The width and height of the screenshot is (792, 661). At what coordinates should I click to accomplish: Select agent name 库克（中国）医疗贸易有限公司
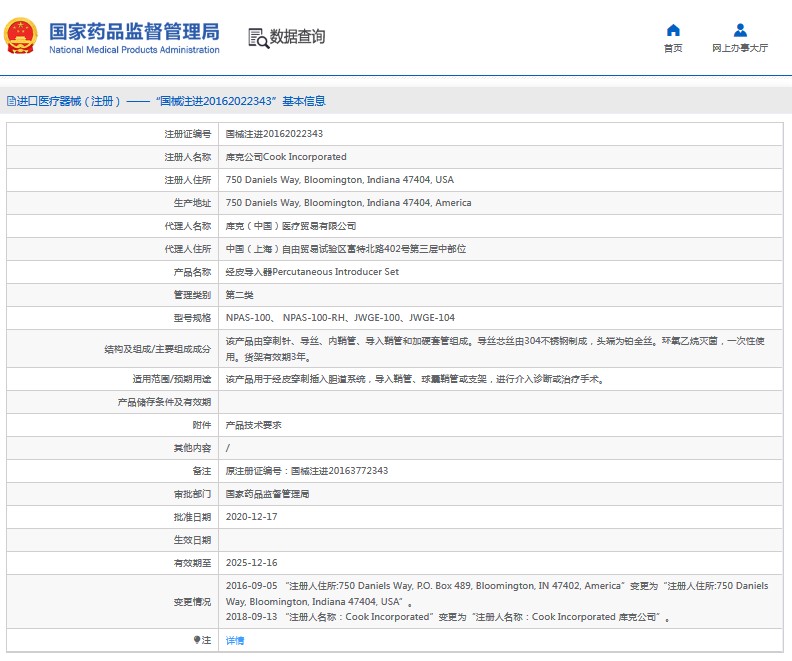291,226
